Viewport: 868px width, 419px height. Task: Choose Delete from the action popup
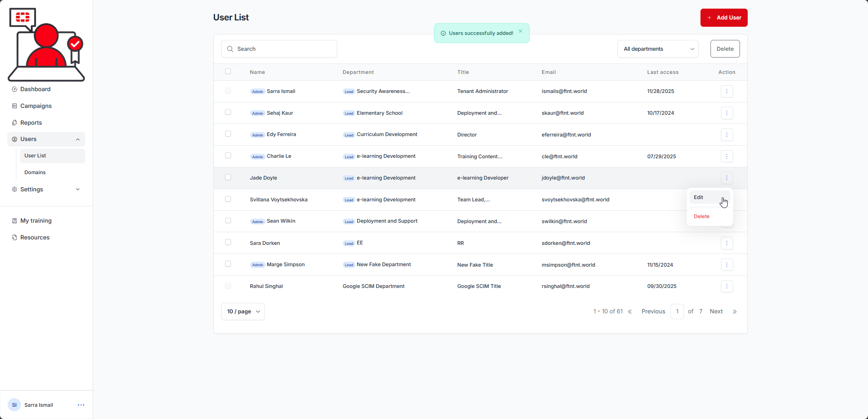(x=710, y=217)
